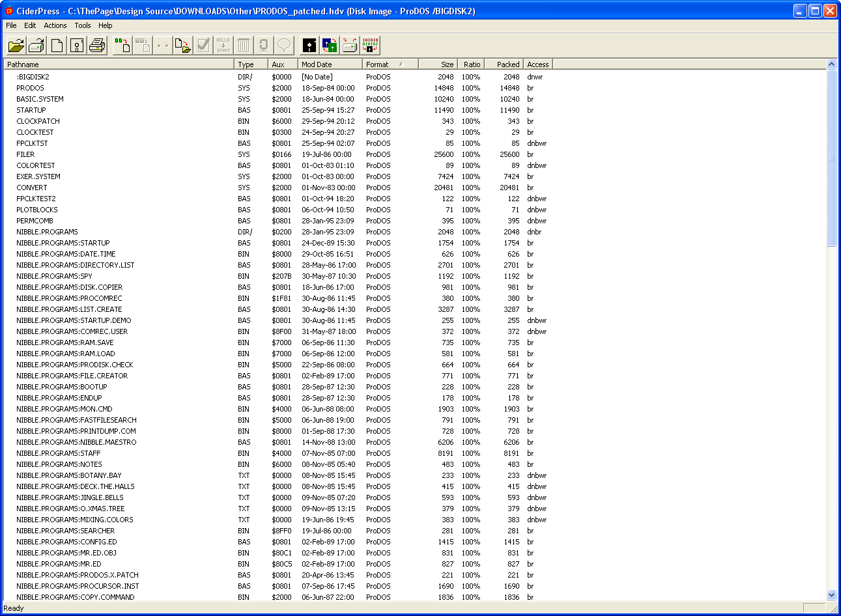Select the PRODOS file row
The width and height of the screenshot is (841, 616).
[279, 88]
